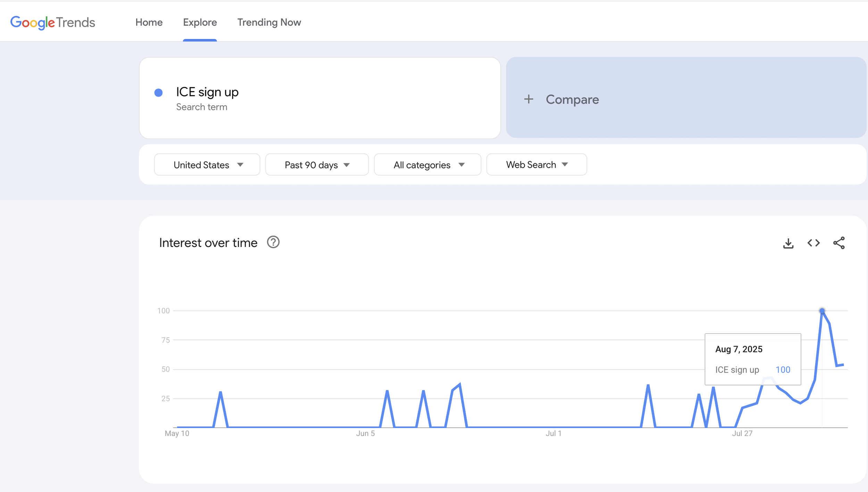This screenshot has height=492, width=868.
Task: Click the Jul 27 axis label
Action: [x=742, y=434]
